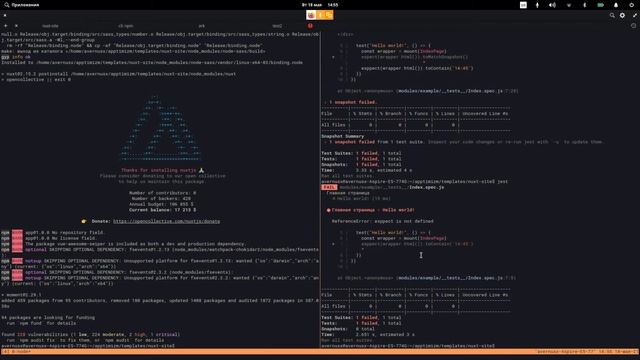Image resolution: width=640 pixels, height=360 pixels.
Task: Click the 'Number of backers: 426' line
Action: coord(161,198)
